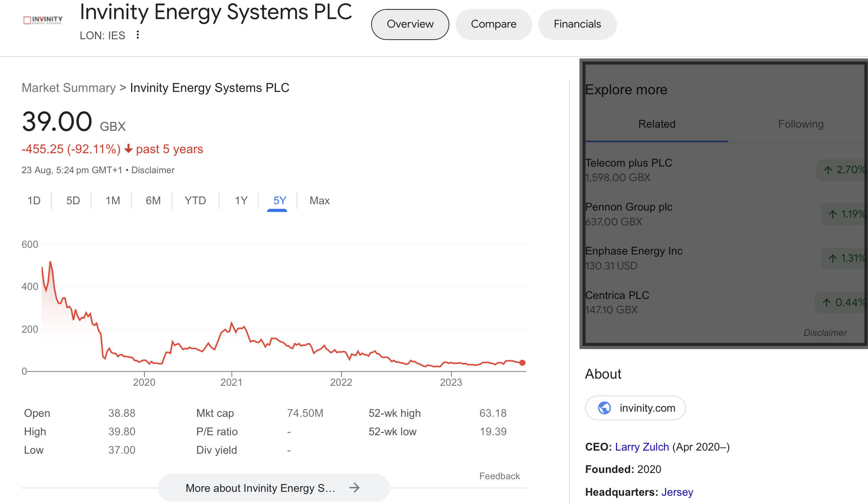The image size is (868, 504).
Task: Click the red end-point marker on the price chart
Action: coord(522,363)
